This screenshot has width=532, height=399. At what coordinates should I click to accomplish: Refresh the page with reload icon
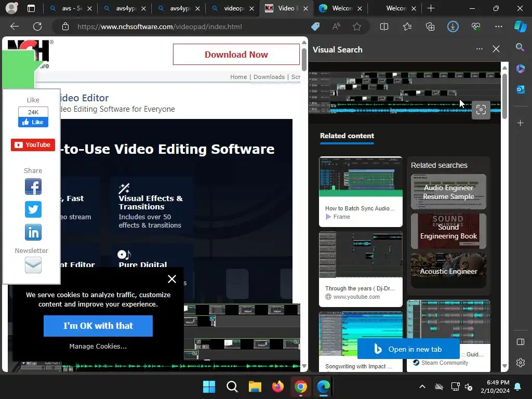click(x=37, y=26)
